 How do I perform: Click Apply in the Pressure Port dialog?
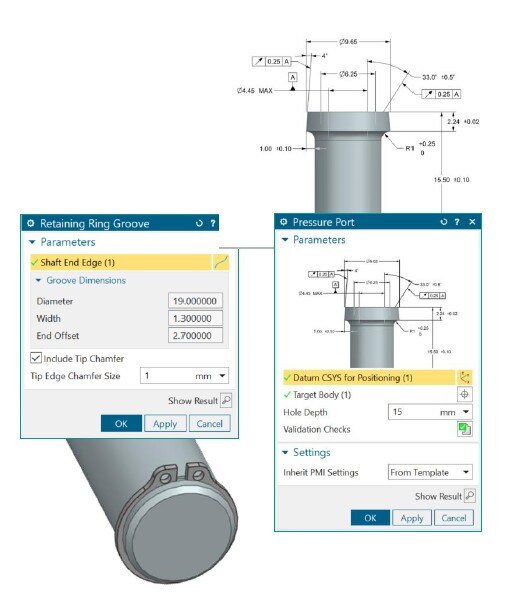tap(412, 518)
